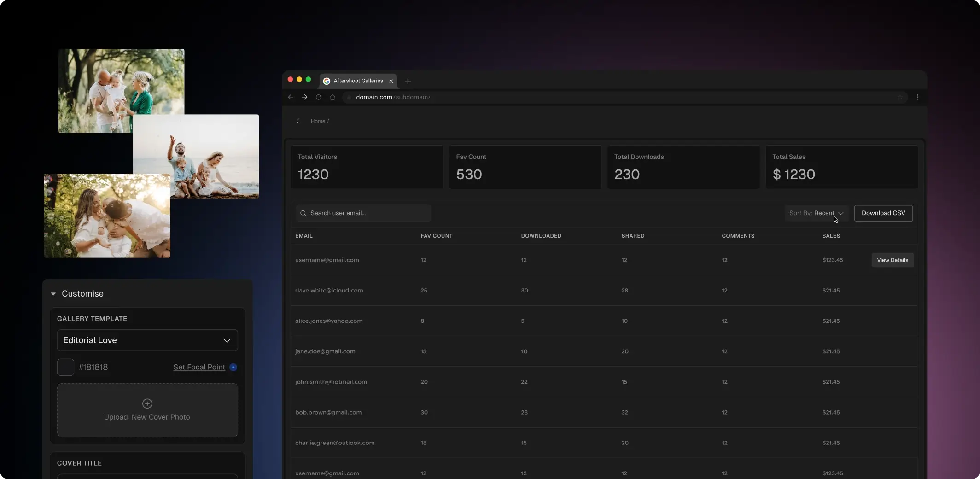
Task: Click jane.doe's shared count 20
Action: (625, 351)
